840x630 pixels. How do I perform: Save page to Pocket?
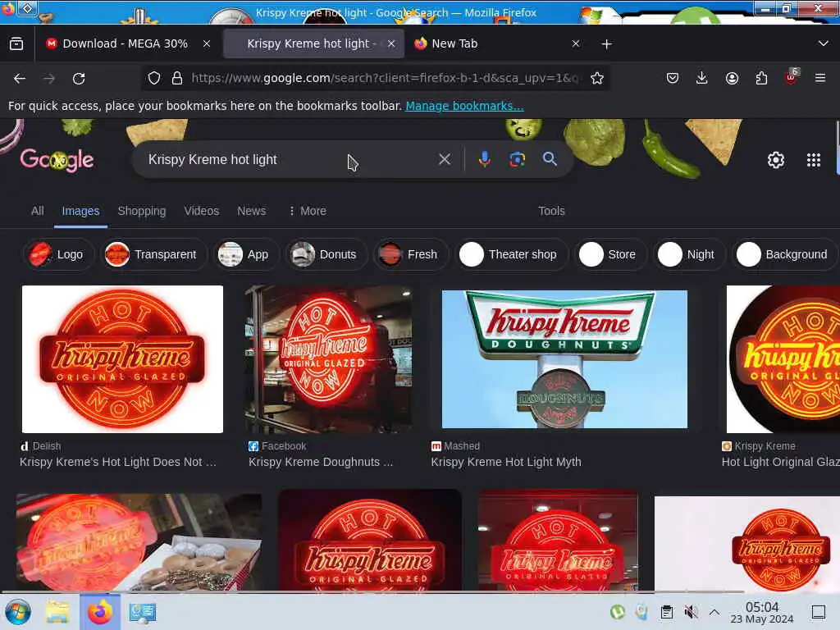click(x=673, y=78)
